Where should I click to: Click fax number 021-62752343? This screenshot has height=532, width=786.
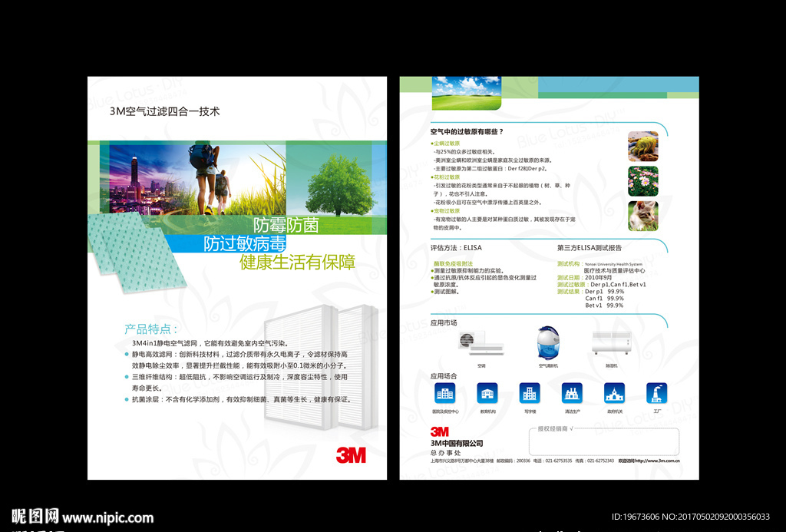[x=600, y=461]
